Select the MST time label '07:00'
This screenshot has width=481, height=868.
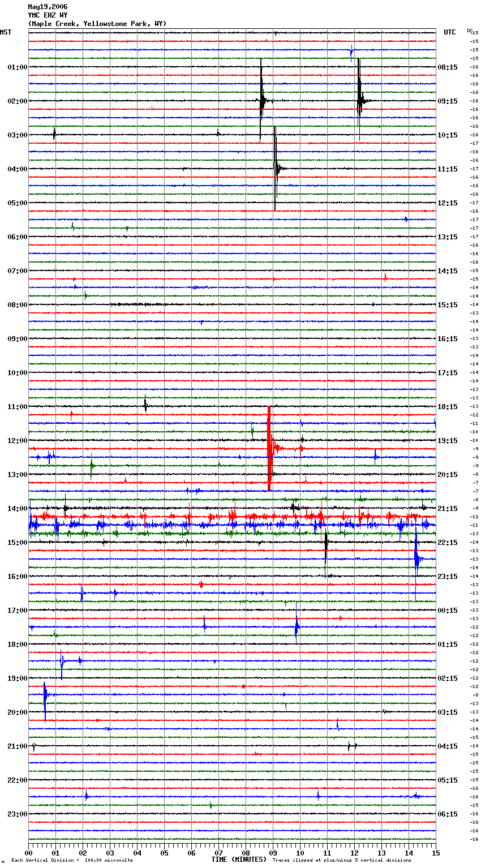[18, 271]
